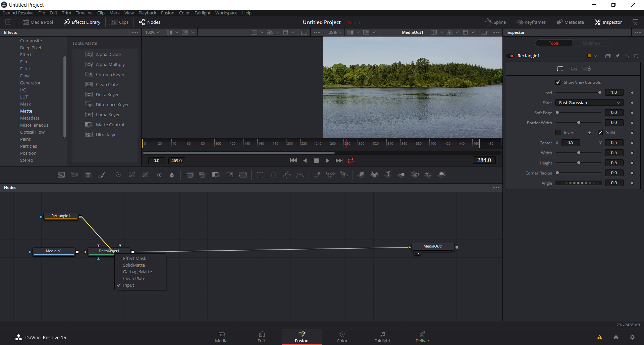Add a Paint tool from the toolbar
Screen dimensions: 644x345
[x=101, y=175]
